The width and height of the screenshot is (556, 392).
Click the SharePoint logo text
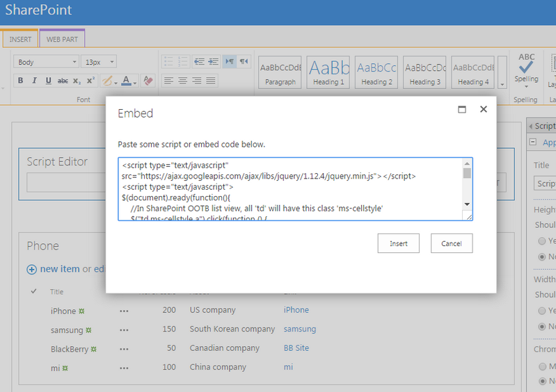(x=38, y=10)
